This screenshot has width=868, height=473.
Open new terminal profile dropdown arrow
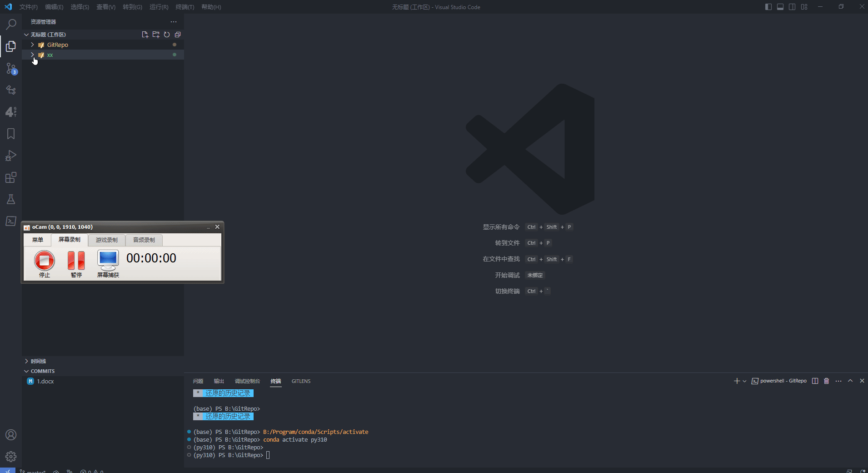coord(744,381)
